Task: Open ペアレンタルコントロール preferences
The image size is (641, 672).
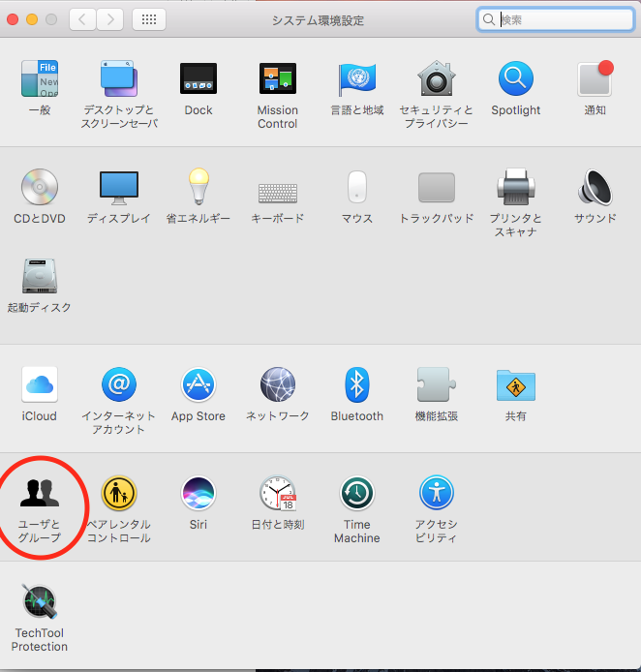Action: click(x=119, y=493)
